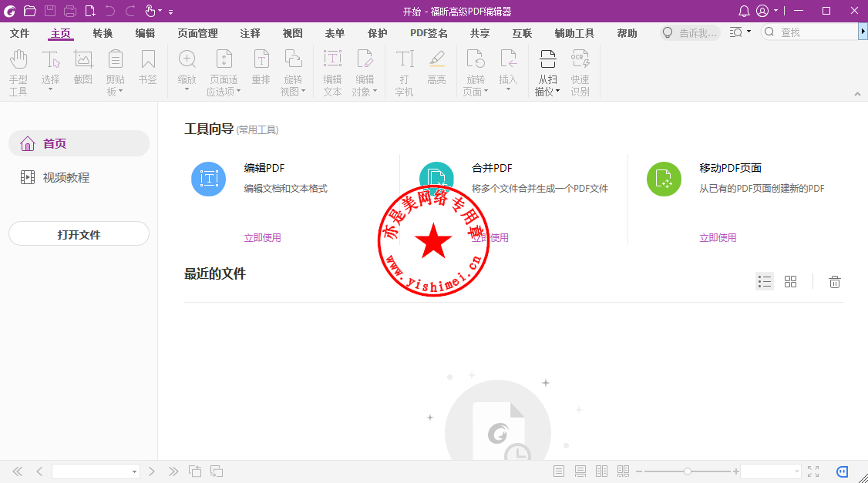The height and width of the screenshot is (483, 868).
Task: Toggle full screen icon in status bar
Action: coord(813,471)
